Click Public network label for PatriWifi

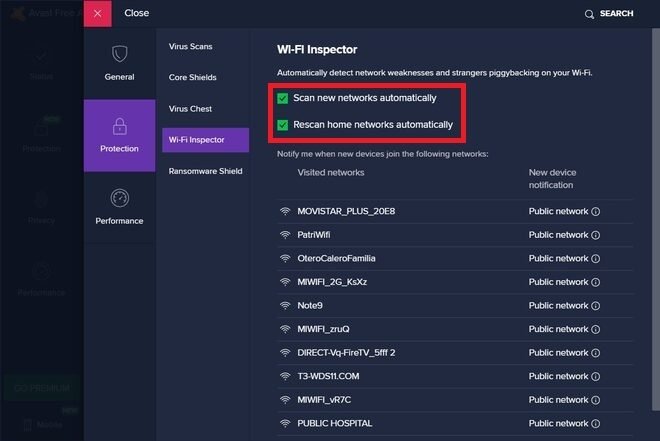558,235
